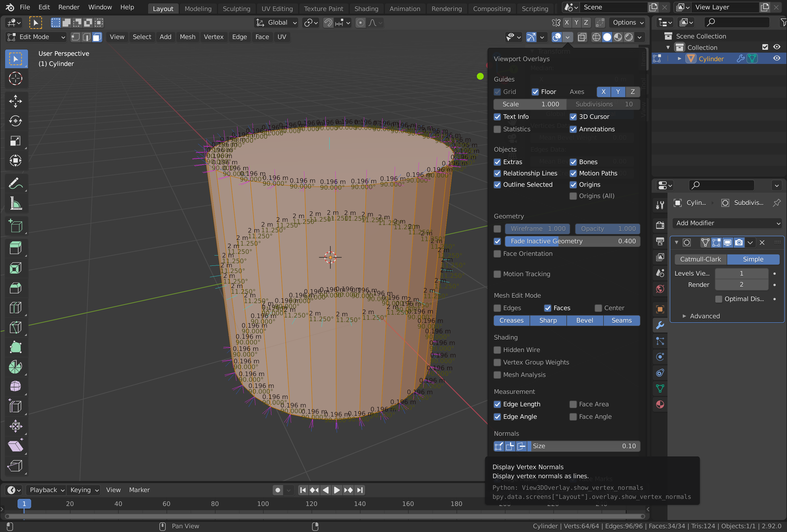Open Modifier Properties with the wrench icon
This screenshot has width=787, height=532.
[660, 325]
